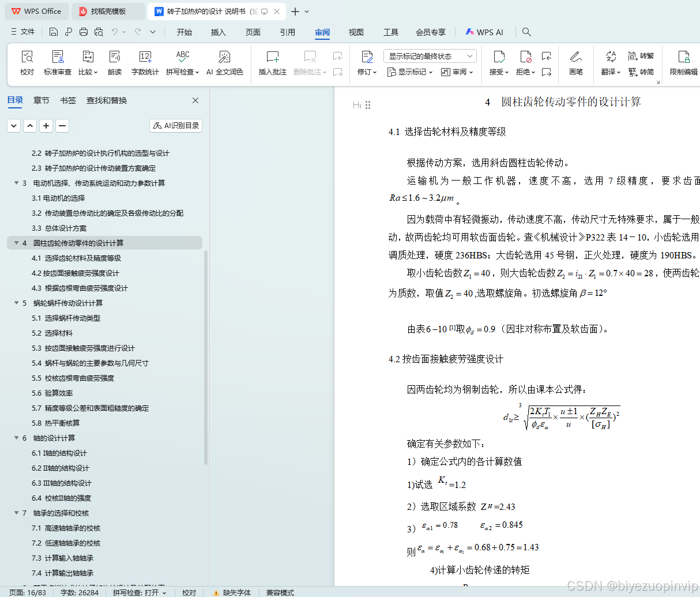Collapse chapter 4 圆柱齿轮传动 in outline
The width and height of the screenshot is (700, 597).
[x=16, y=243]
